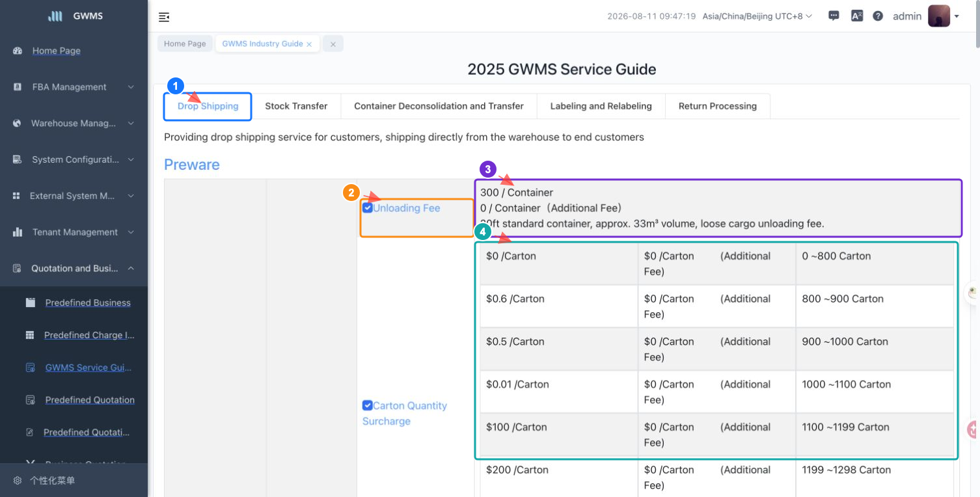
Task: Open the Home Page sidebar link
Action: pos(57,51)
